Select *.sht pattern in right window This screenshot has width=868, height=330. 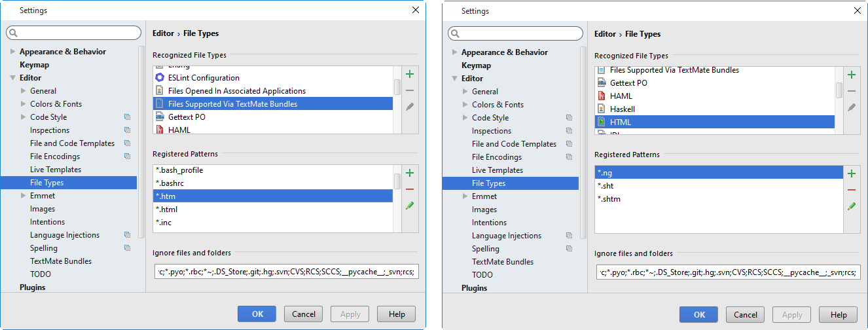click(719, 186)
